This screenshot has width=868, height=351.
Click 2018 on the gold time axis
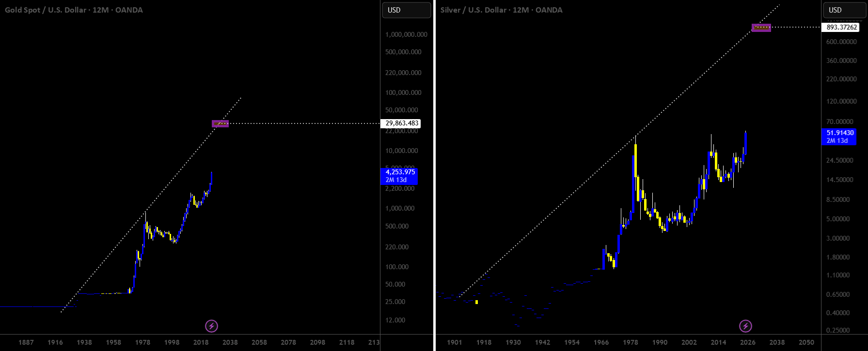pyautogui.click(x=201, y=342)
